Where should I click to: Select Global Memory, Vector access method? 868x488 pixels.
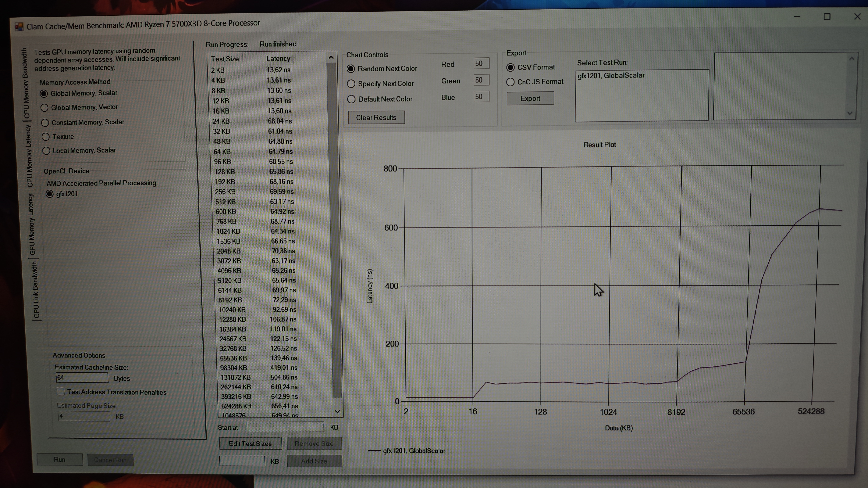click(x=44, y=108)
